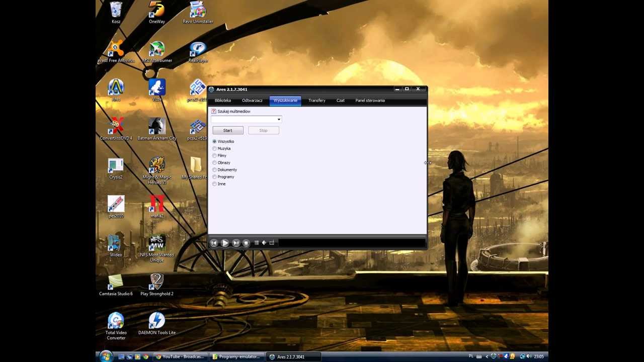Click the Szukaj multimediow label
Viewport: 644px width, 362px height.
[x=234, y=112]
